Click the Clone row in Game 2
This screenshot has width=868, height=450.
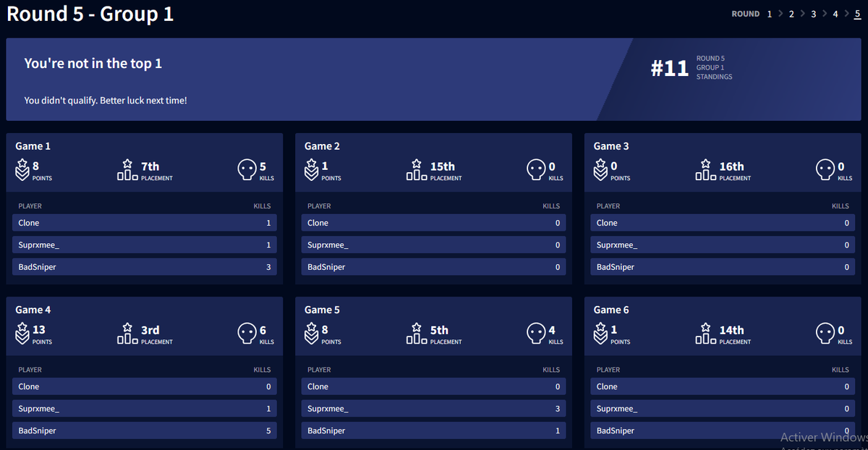tap(434, 223)
